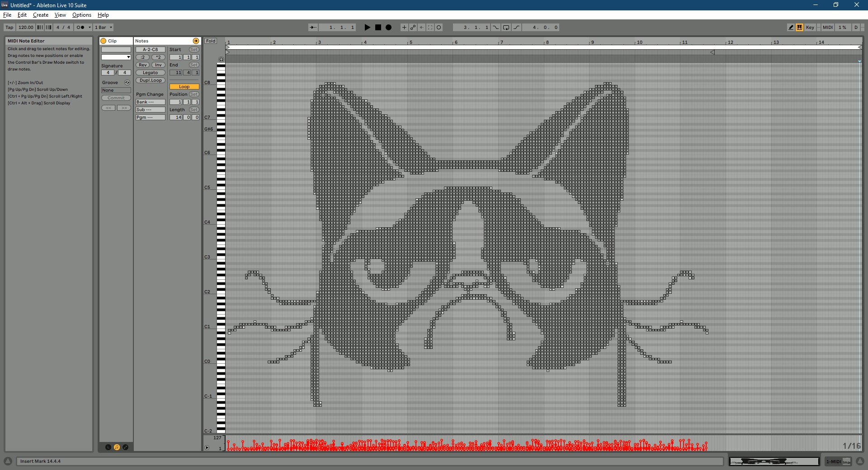Screen dimensions: 868x470
Task: Open the clip color dropdown chooser
Action: point(116,57)
